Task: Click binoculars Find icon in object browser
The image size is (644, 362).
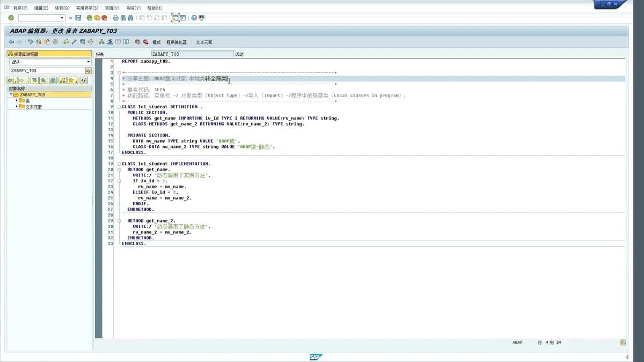Action: 53,80
